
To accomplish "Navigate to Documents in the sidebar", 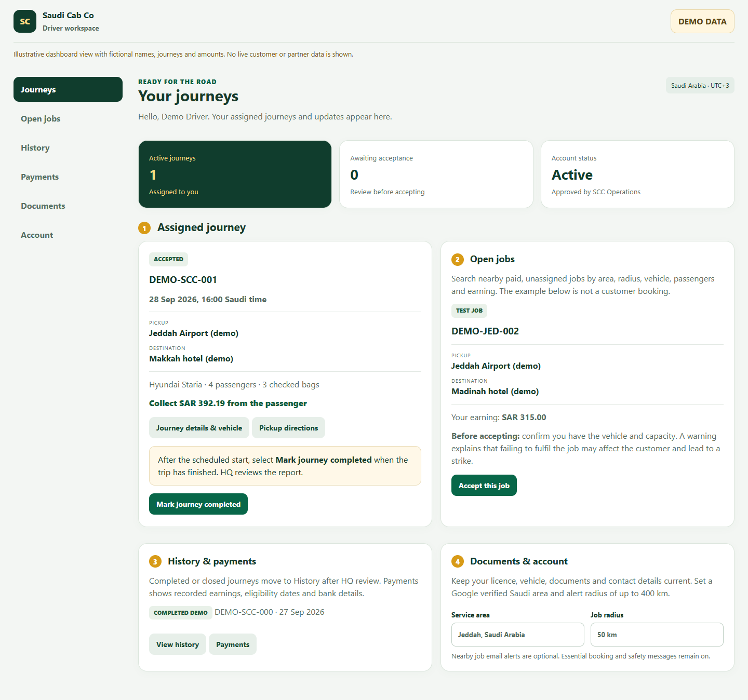I will [x=68, y=206].
